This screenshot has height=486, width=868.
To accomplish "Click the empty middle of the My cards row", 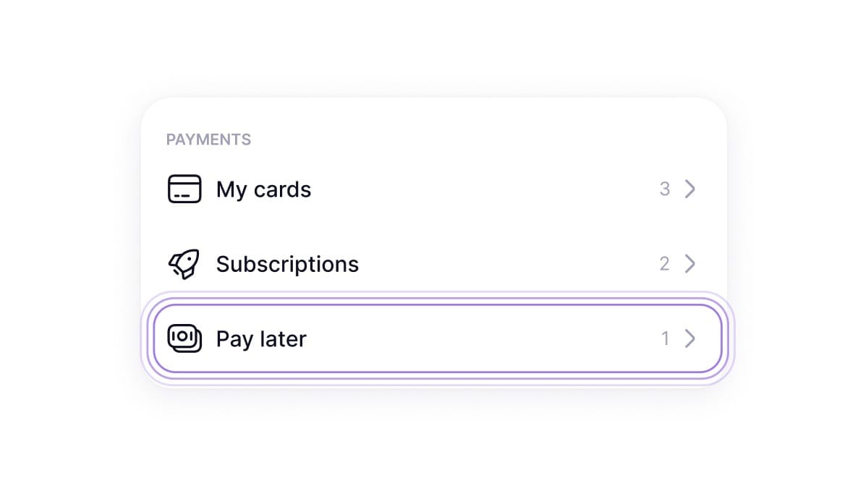I will (477, 189).
